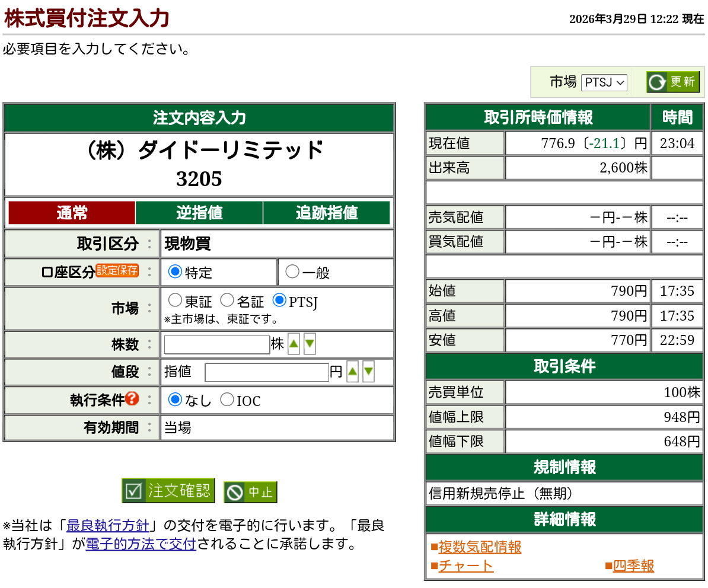This screenshot has width=708, height=588.
Task: Click the 更新 refresh icon to reload quotes
Action: pyautogui.click(x=673, y=82)
